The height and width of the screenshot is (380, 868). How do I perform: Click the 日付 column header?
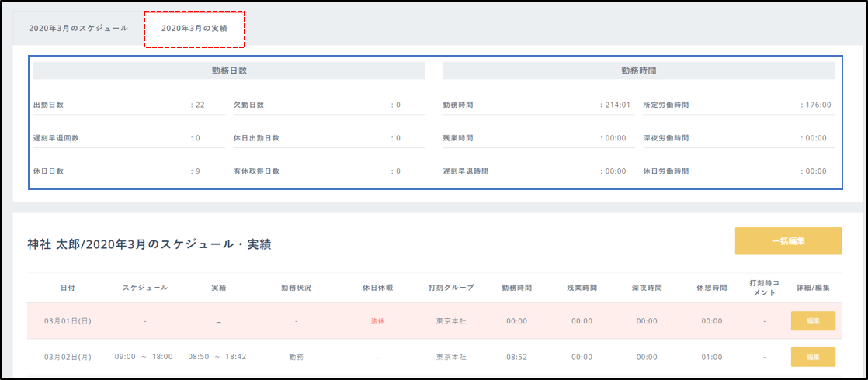pos(68,288)
